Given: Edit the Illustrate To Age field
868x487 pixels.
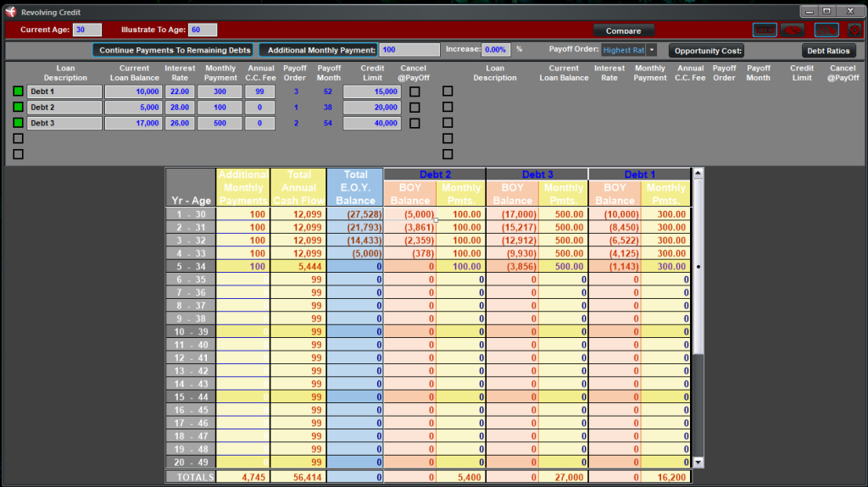Looking at the screenshot, I should (x=203, y=30).
